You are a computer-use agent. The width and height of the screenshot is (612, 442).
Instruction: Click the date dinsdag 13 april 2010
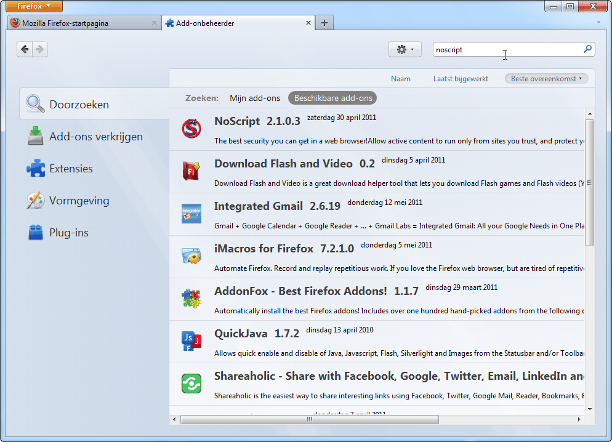pyautogui.click(x=340, y=330)
